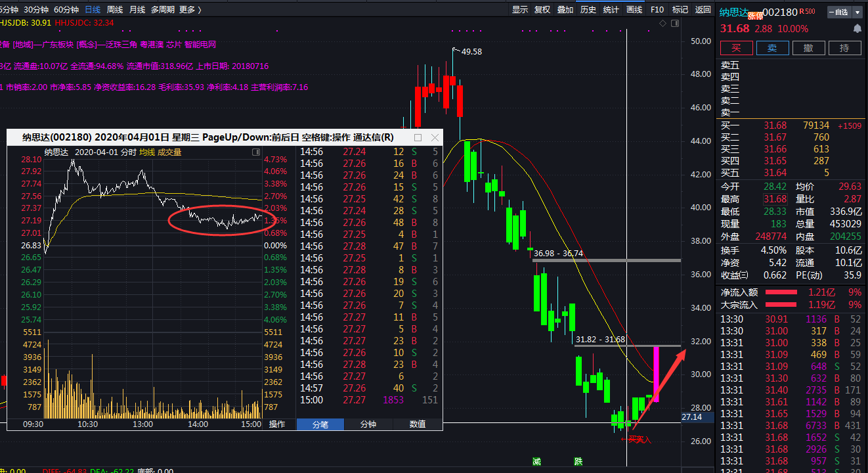
Task: Click the 跌 marker at the chart bottom
Action: 578,461
